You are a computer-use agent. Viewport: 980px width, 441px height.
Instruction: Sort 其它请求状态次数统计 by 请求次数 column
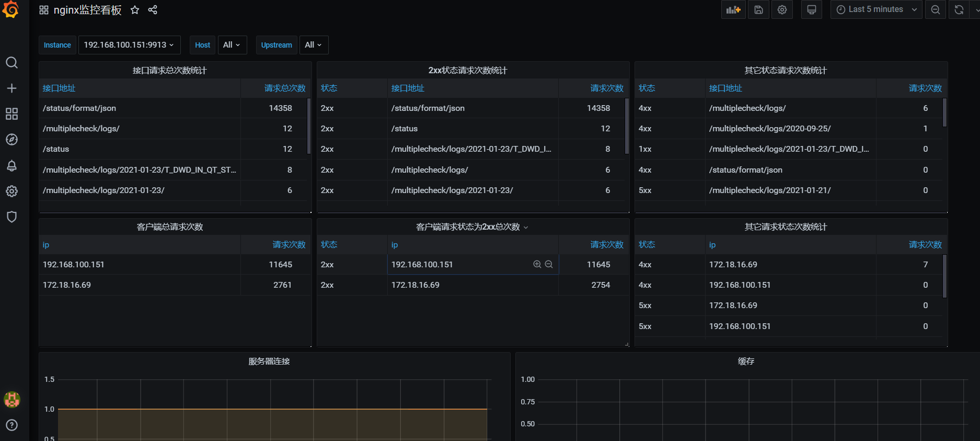click(x=925, y=245)
